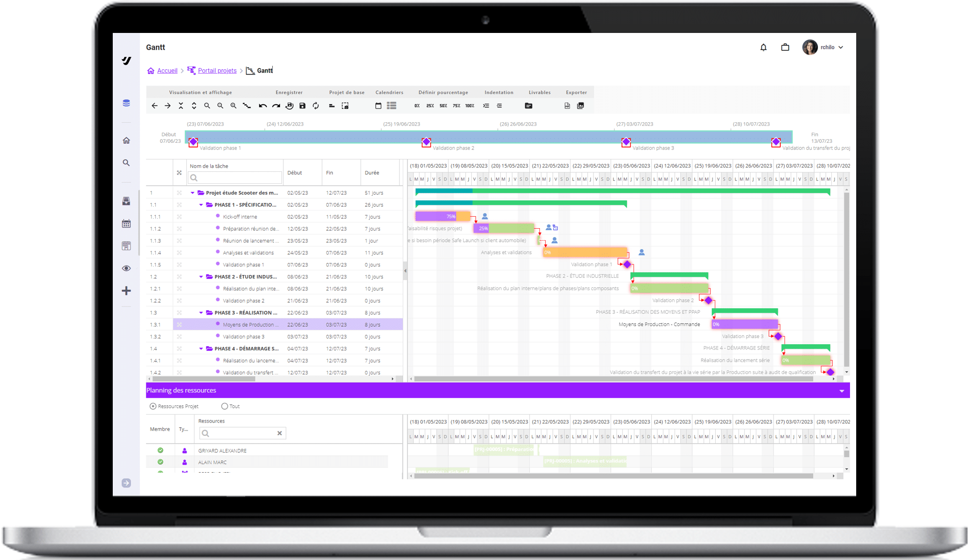
Task: Open the briefcase icon in the header
Action: [785, 47]
